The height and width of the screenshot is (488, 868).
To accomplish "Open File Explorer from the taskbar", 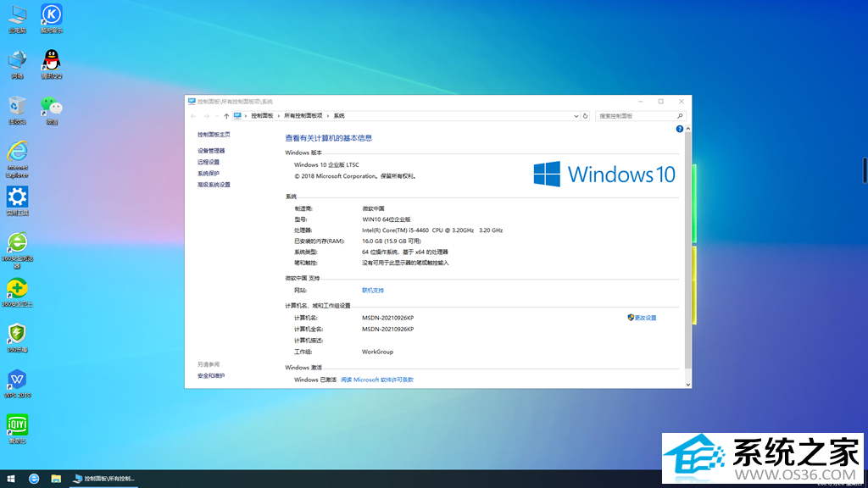I will point(56,479).
